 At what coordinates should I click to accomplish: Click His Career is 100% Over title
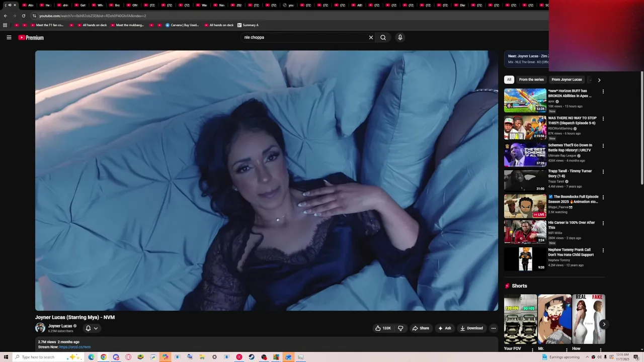(572, 225)
